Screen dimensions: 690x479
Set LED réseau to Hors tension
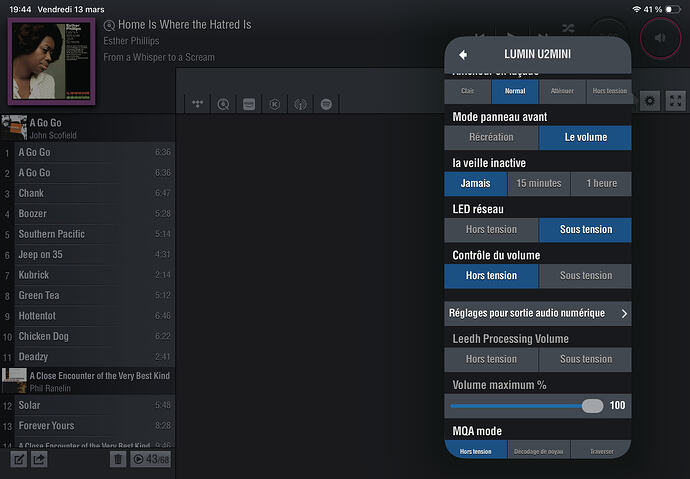(491, 229)
